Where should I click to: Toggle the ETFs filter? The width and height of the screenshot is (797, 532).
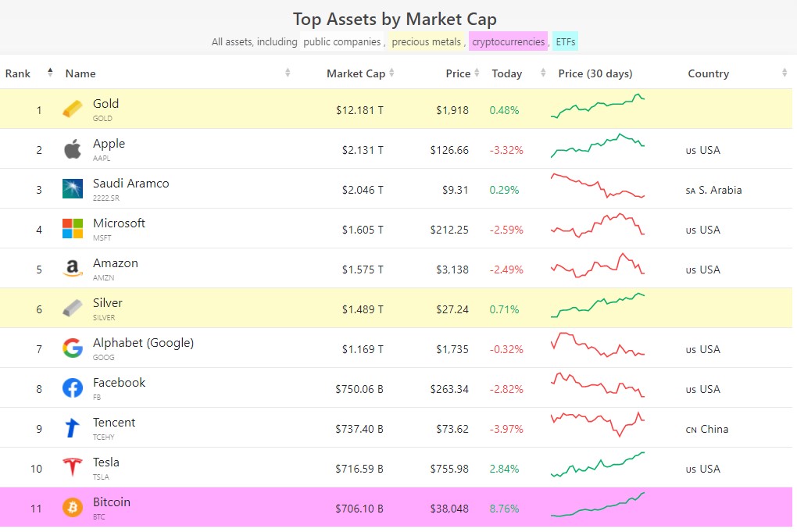(x=565, y=41)
